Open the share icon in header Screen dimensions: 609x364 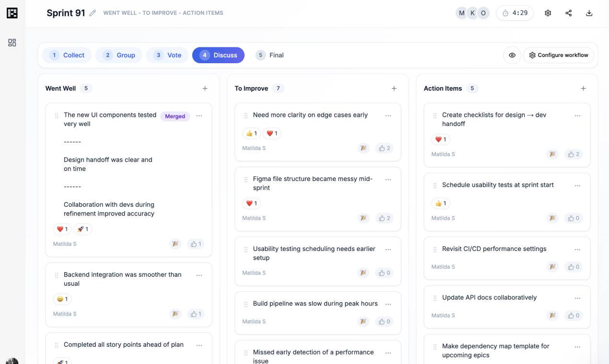569,13
